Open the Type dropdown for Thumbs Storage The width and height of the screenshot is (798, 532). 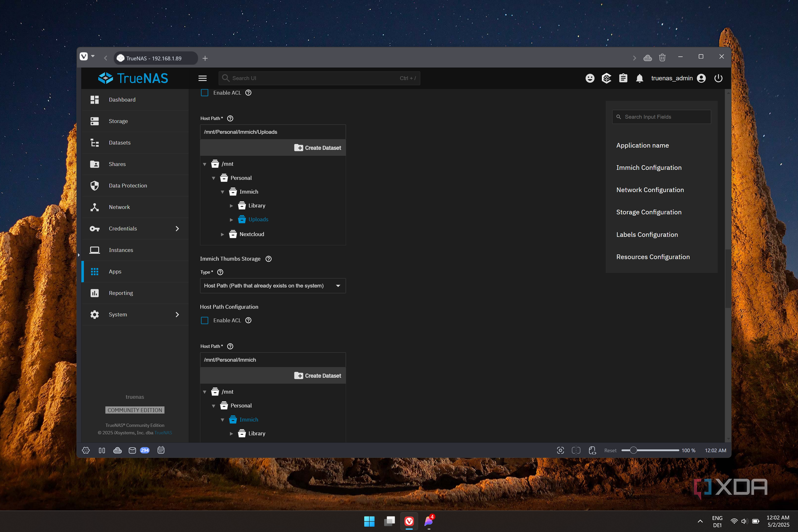pos(273,286)
